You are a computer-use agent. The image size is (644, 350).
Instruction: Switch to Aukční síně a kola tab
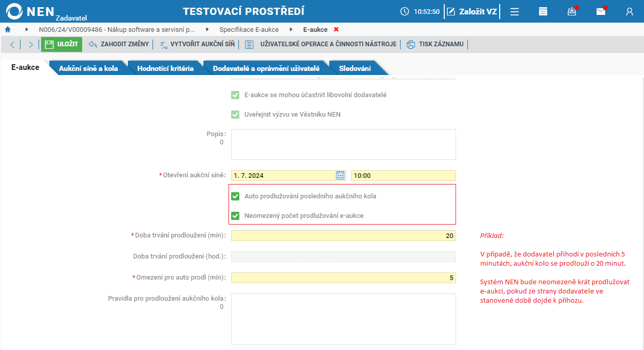(x=88, y=68)
